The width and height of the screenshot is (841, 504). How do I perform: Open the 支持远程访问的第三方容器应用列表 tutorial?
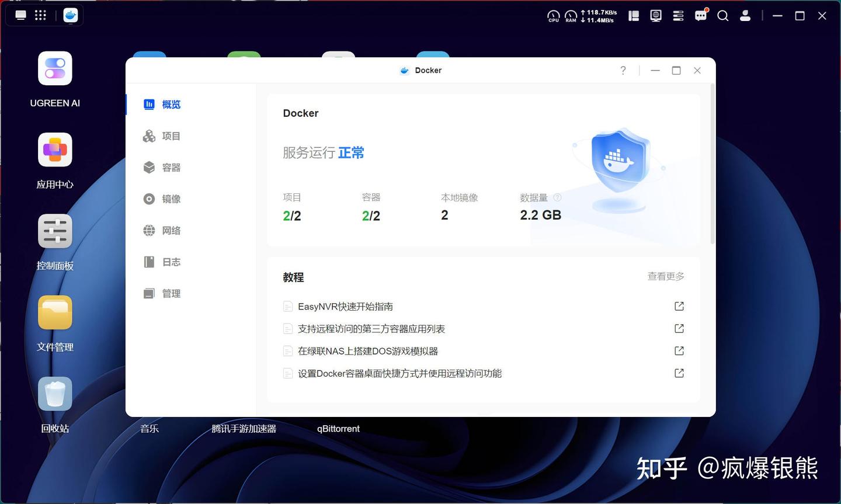click(x=371, y=329)
